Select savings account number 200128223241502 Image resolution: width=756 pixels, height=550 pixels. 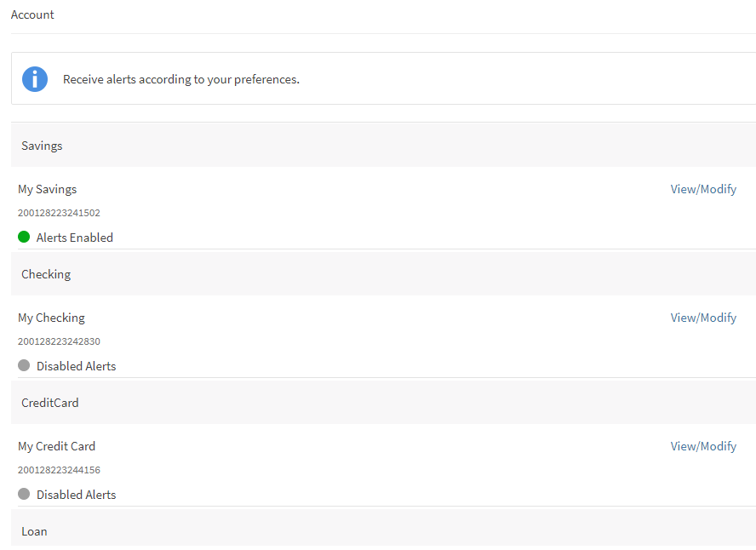59,213
